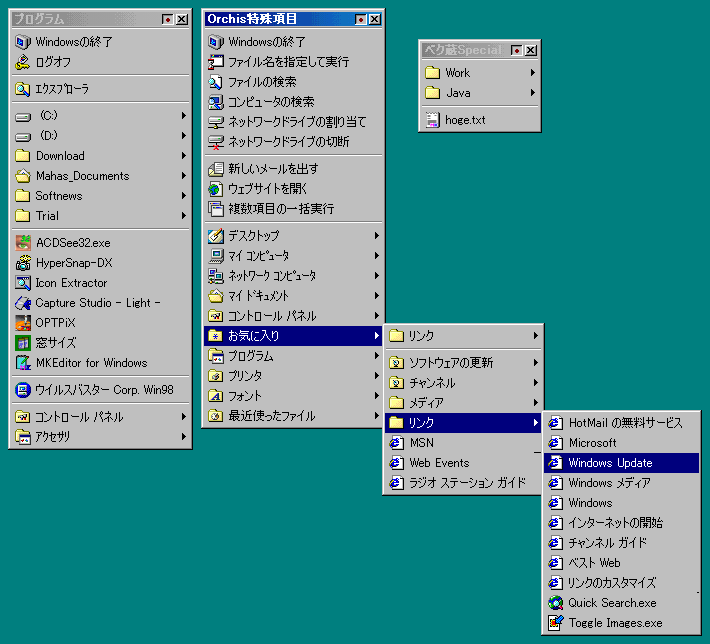Click the OPTPiX icon
This screenshot has width=710, height=644.
(x=23, y=322)
